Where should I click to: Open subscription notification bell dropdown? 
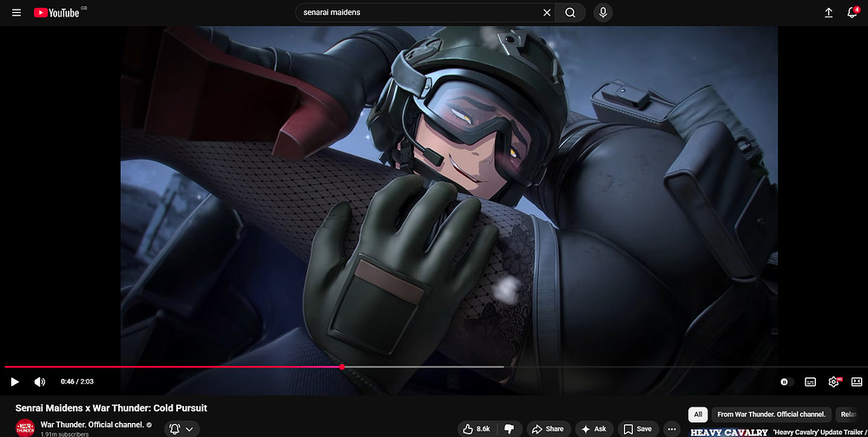pos(181,428)
